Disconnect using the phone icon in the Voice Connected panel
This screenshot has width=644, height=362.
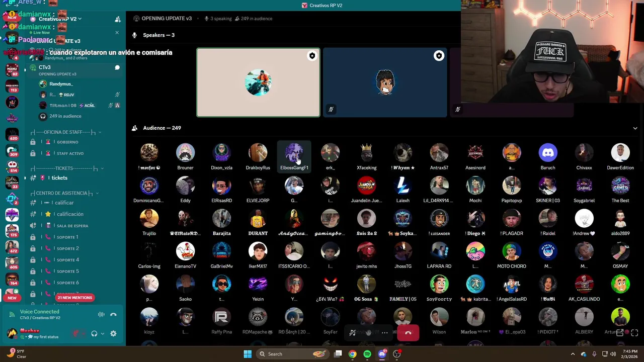(113, 315)
